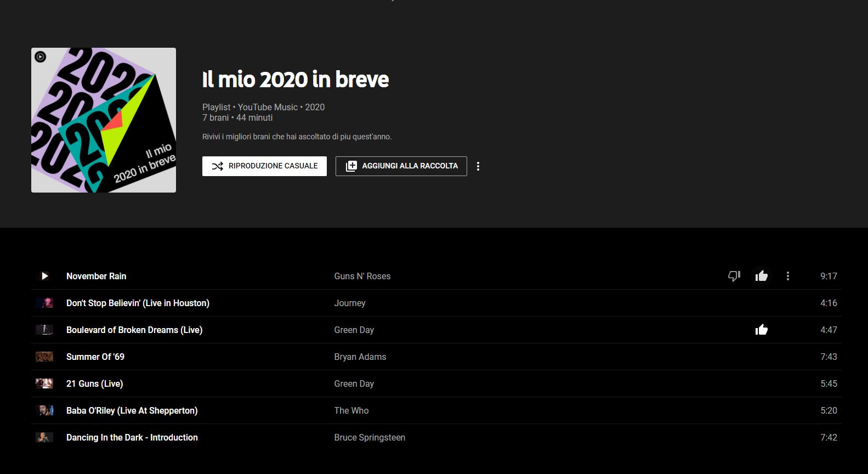
Task: Select Boulevard of Broken Dreams (Live) title
Action: [x=134, y=330]
